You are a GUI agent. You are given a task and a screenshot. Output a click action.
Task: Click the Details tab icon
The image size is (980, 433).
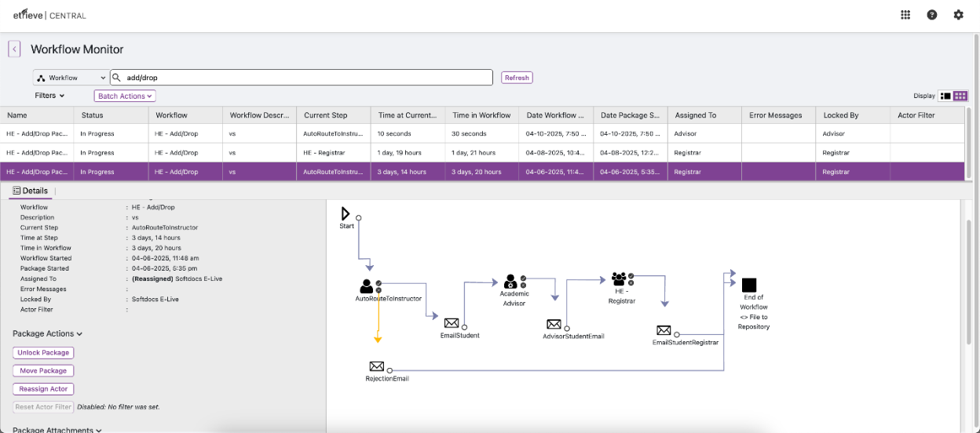(x=16, y=191)
